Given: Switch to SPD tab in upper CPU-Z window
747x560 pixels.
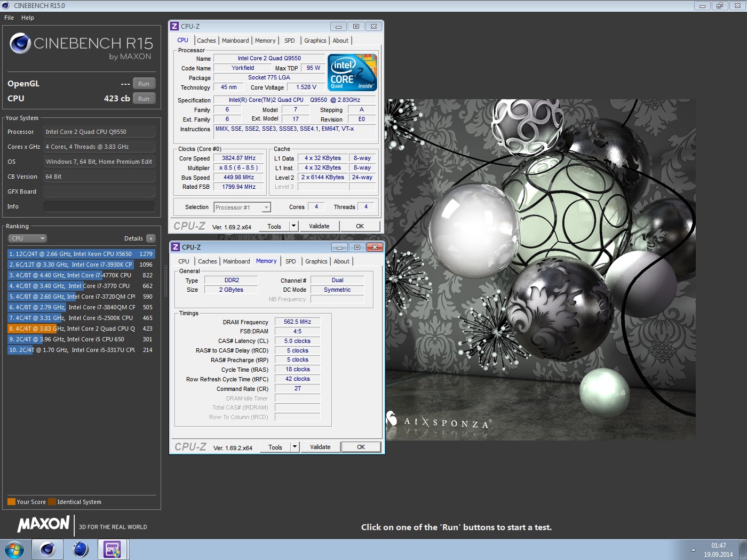Looking at the screenshot, I should pos(290,41).
